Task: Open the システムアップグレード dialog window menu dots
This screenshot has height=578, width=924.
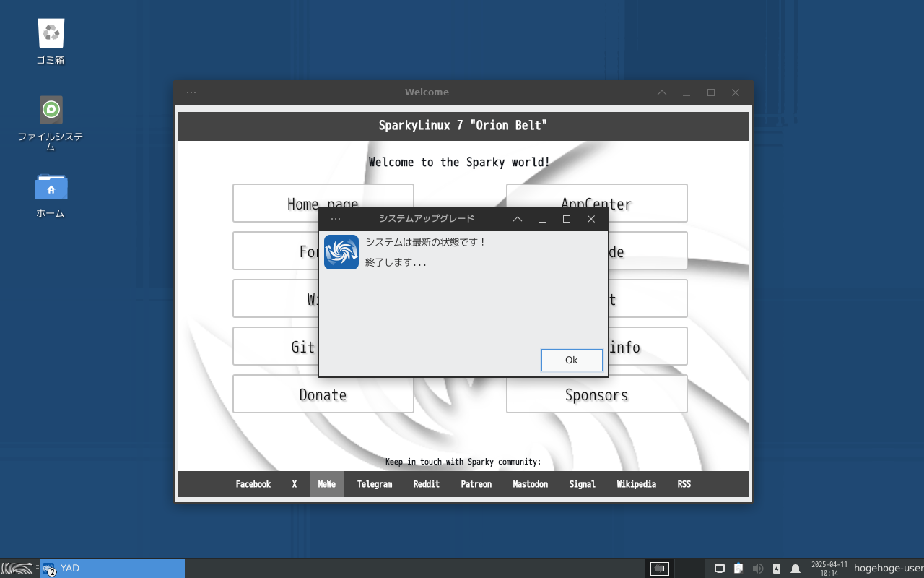Action: (x=336, y=219)
